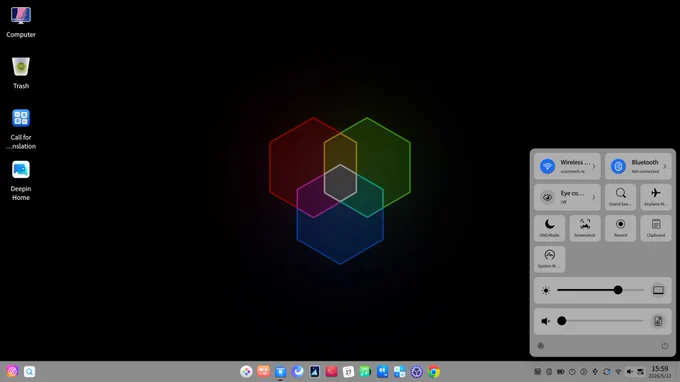Open the Deepin Home desktop icon
The width and height of the screenshot is (680, 382).
(20, 181)
